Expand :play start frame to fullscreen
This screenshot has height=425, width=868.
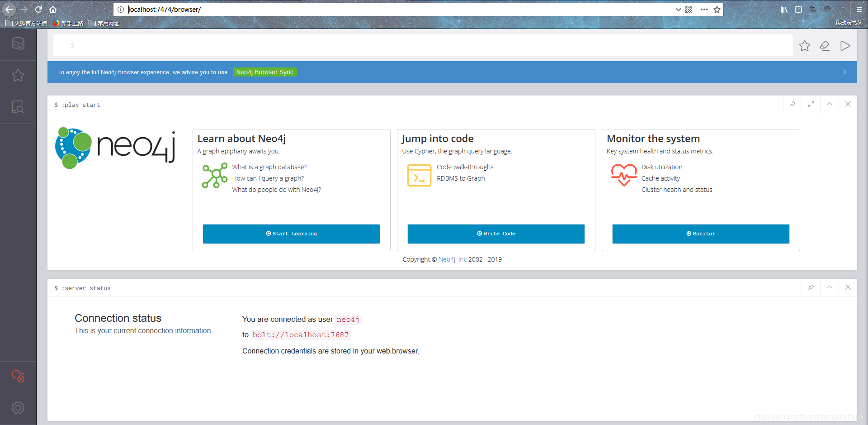click(811, 104)
